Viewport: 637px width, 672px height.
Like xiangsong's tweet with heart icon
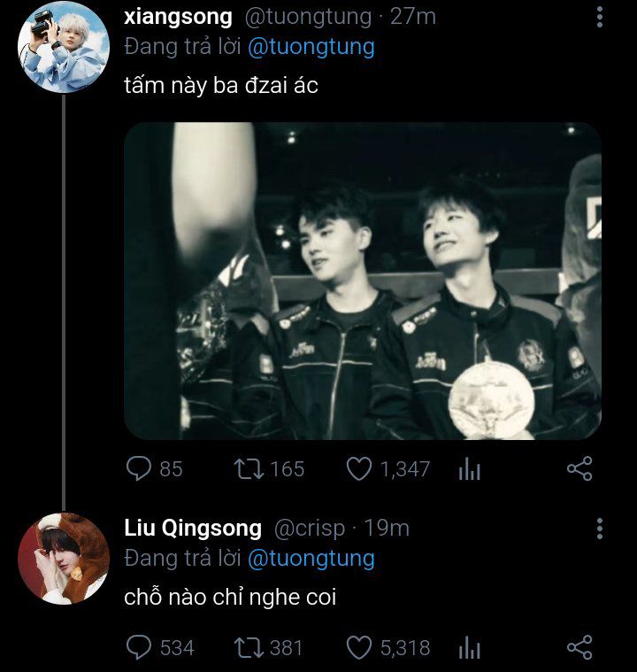358,468
